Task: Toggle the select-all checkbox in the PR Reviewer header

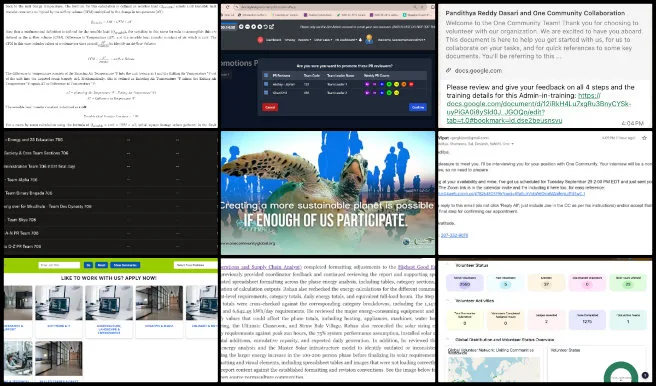Action: coord(266,75)
